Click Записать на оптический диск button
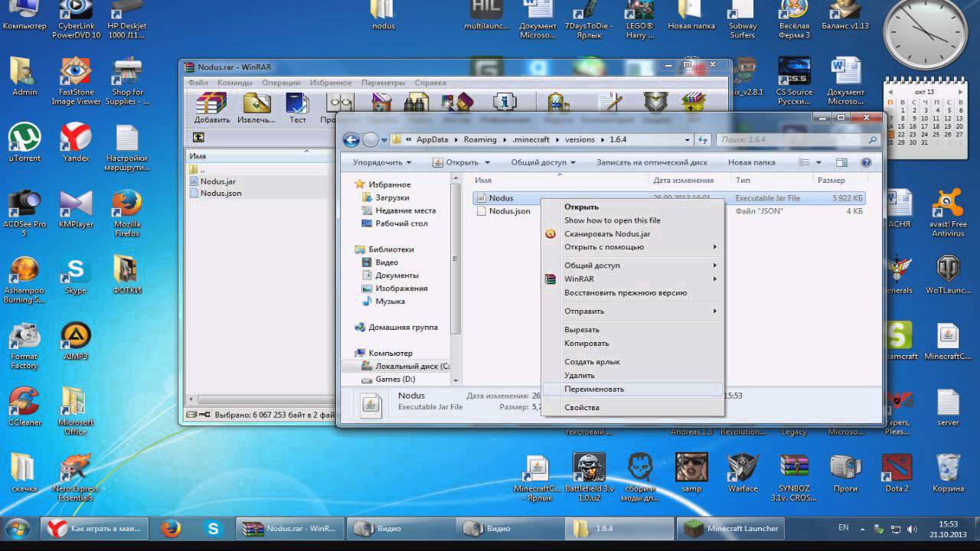The width and height of the screenshot is (980, 551). pyautogui.click(x=652, y=162)
